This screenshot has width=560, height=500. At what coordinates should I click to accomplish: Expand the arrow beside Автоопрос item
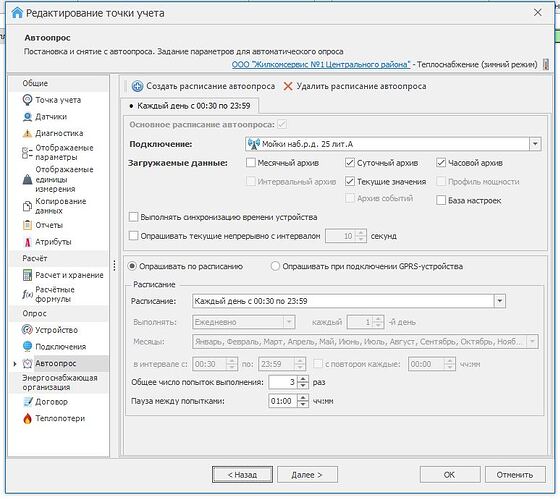[15, 364]
